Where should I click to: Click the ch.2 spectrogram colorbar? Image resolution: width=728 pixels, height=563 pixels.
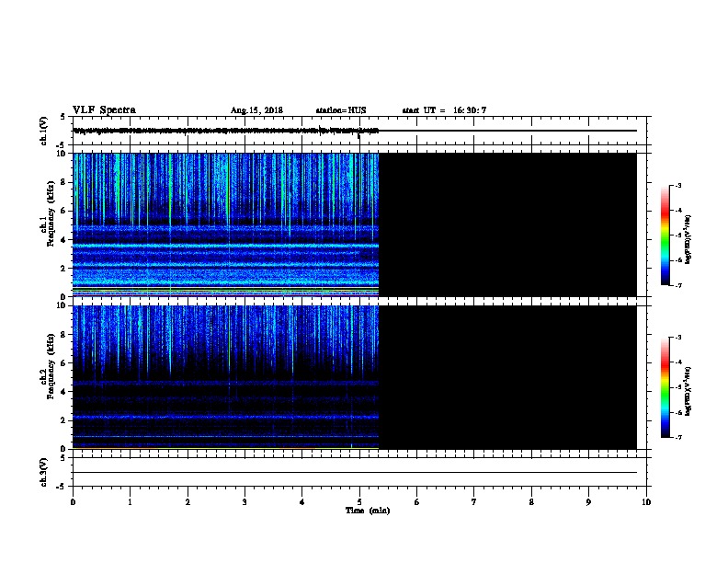(665, 387)
